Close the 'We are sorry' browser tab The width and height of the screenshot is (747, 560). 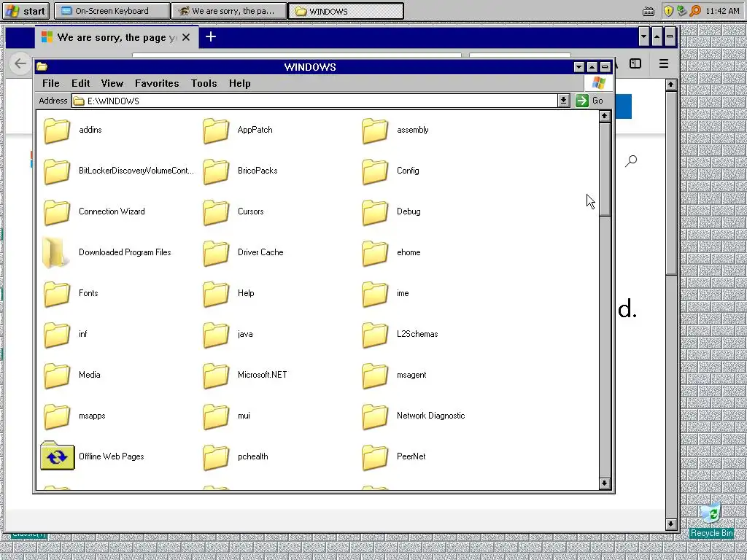click(x=186, y=37)
